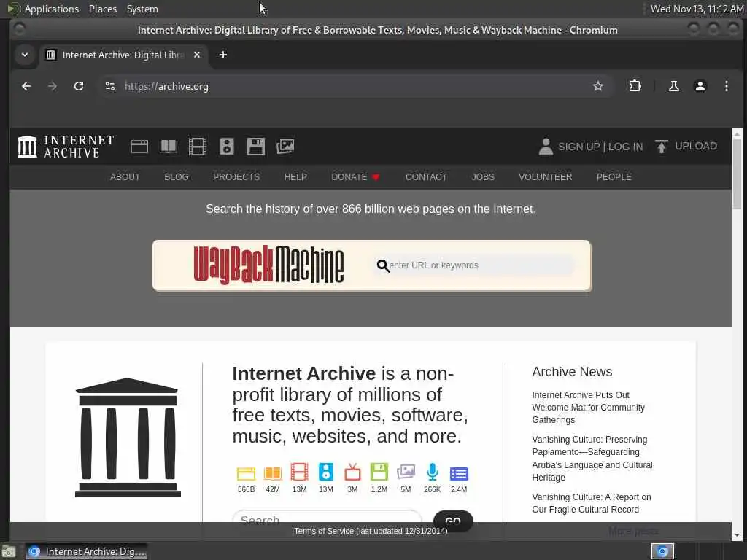The width and height of the screenshot is (747, 560).
Task: Open Chrome Labs flask icon
Action: click(x=673, y=86)
